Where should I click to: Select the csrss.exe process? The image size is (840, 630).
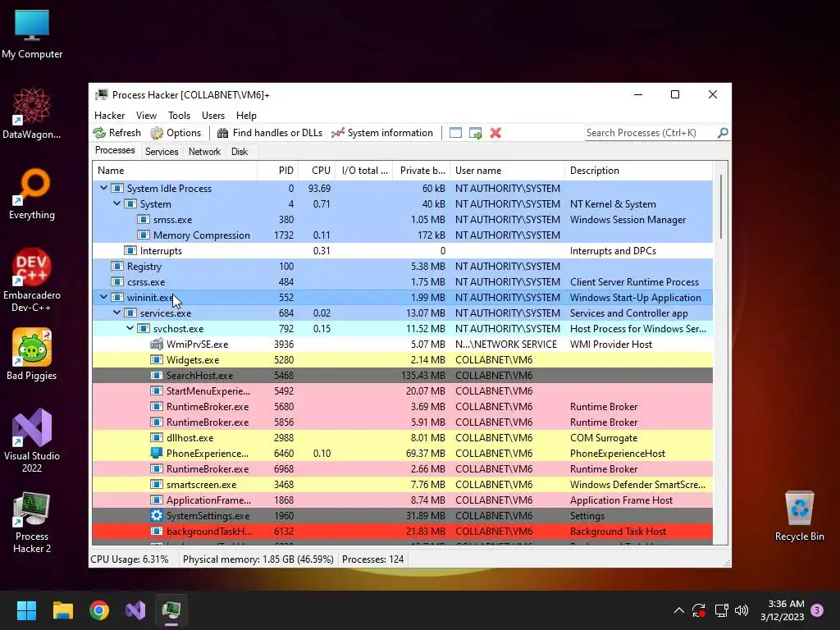point(402,282)
